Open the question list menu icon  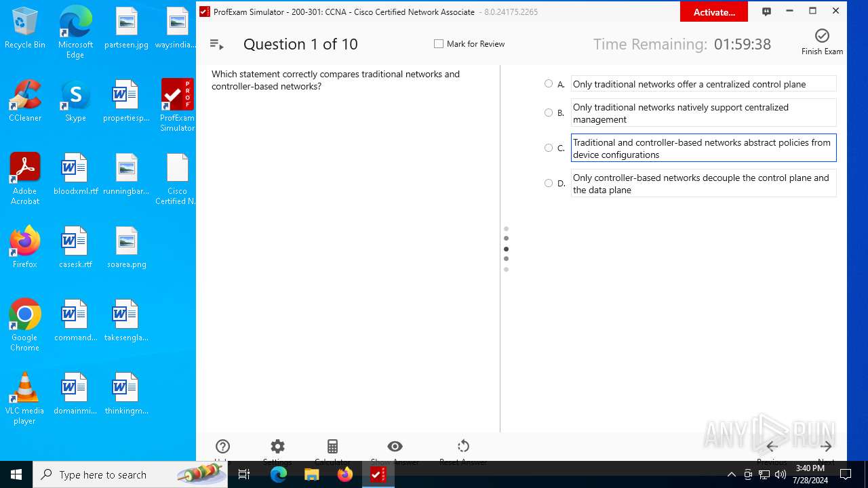216,44
